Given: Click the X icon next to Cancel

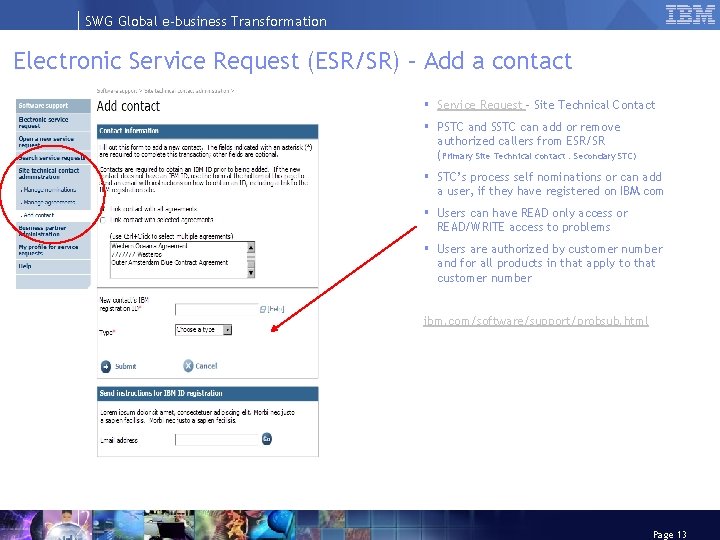Looking at the screenshot, I should pyautogui.click(x=188, y=366).
